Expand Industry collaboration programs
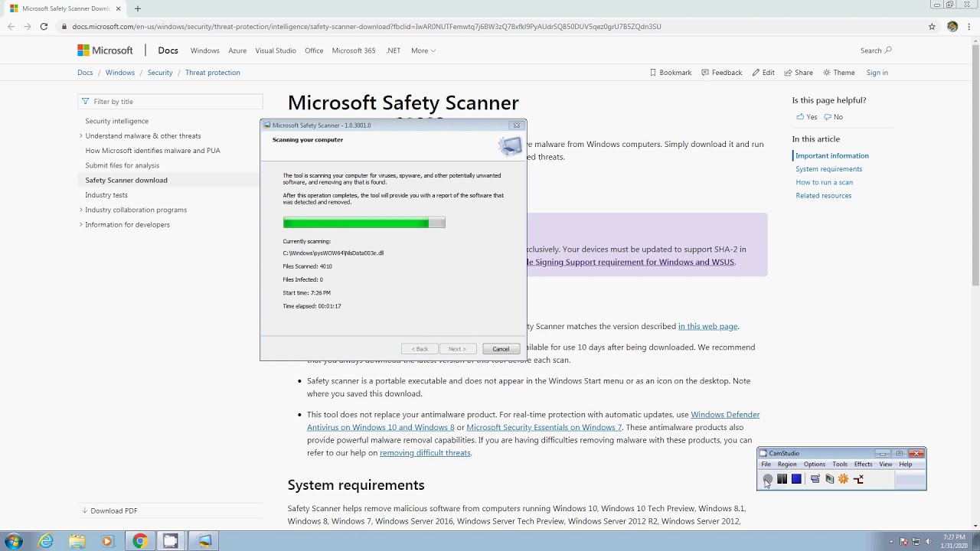This screenshot has height=551, width=980. [x=81, y=210]
